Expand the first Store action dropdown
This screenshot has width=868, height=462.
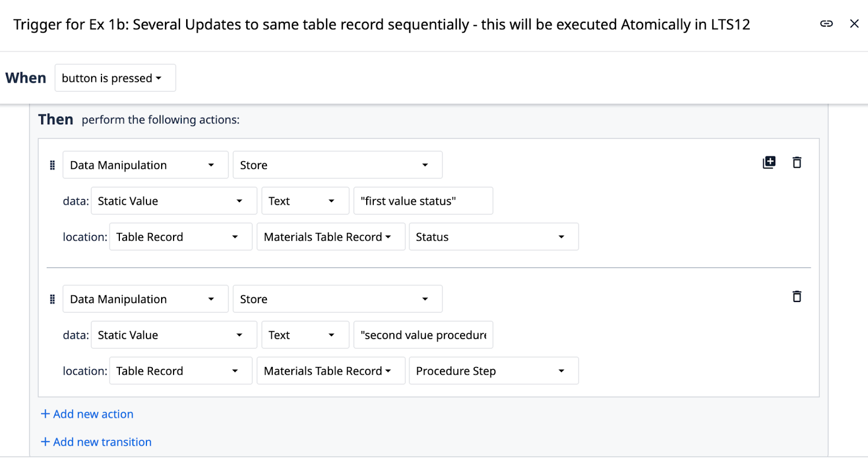(x=337, y=165)
